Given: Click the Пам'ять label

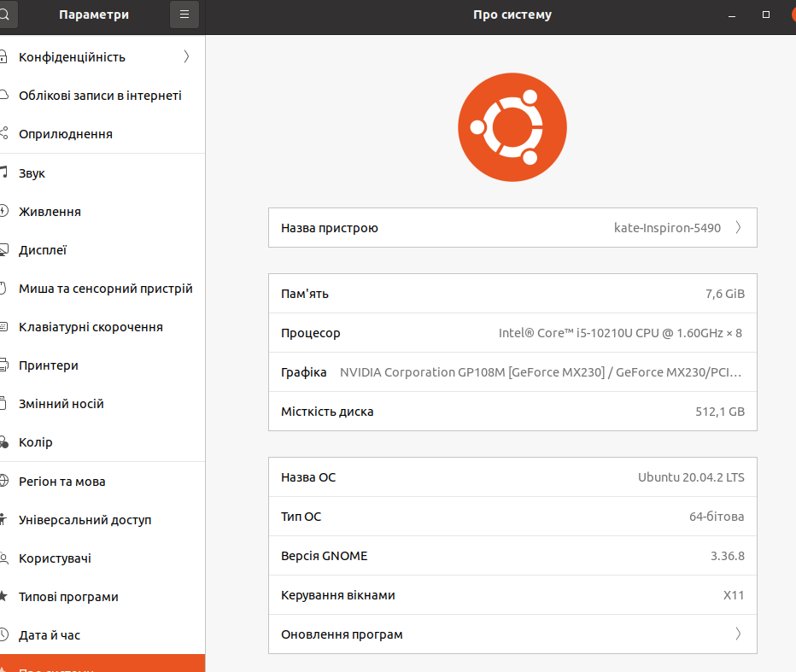Looking at the screenshot, I should (305, 294).
